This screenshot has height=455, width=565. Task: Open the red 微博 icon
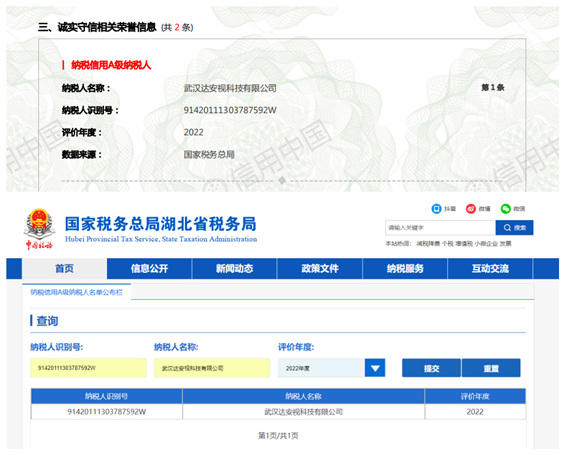(x=471, y=209)
